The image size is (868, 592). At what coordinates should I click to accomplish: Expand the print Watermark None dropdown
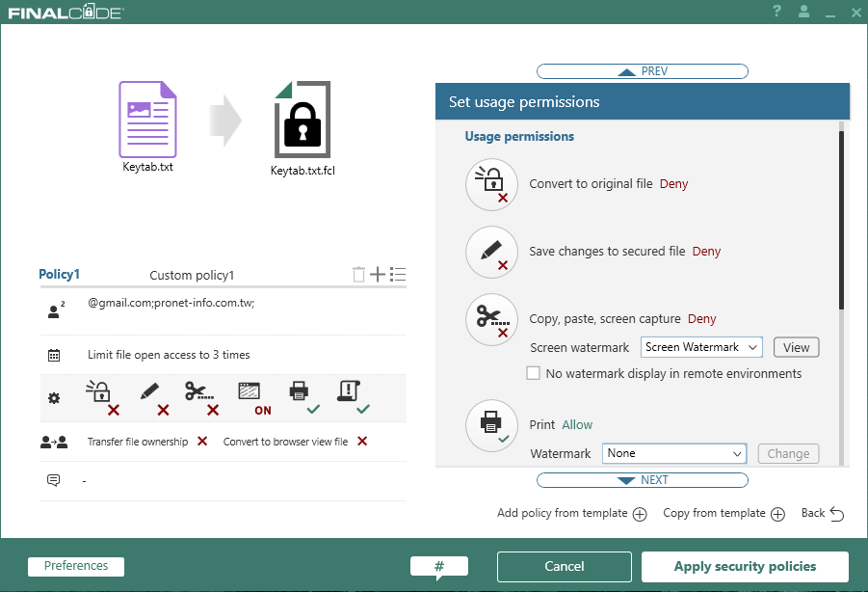[674, 453]
